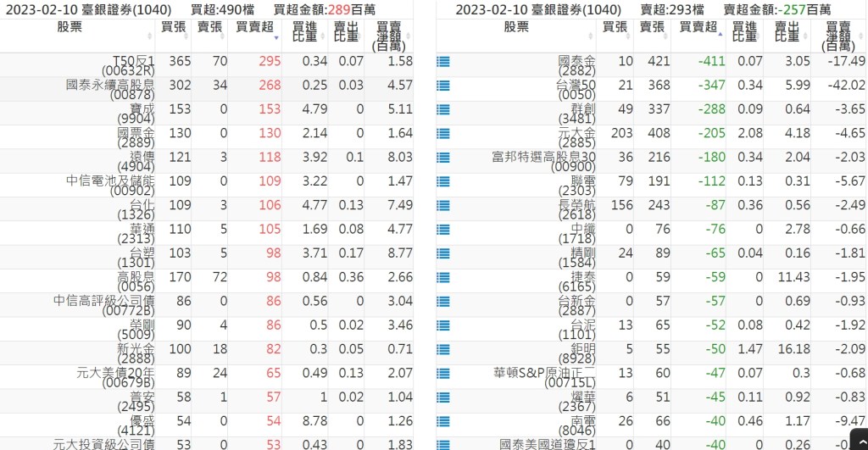Open the list icon for 長榮航 (2618)
868x450 pixels.
[442, 206]
